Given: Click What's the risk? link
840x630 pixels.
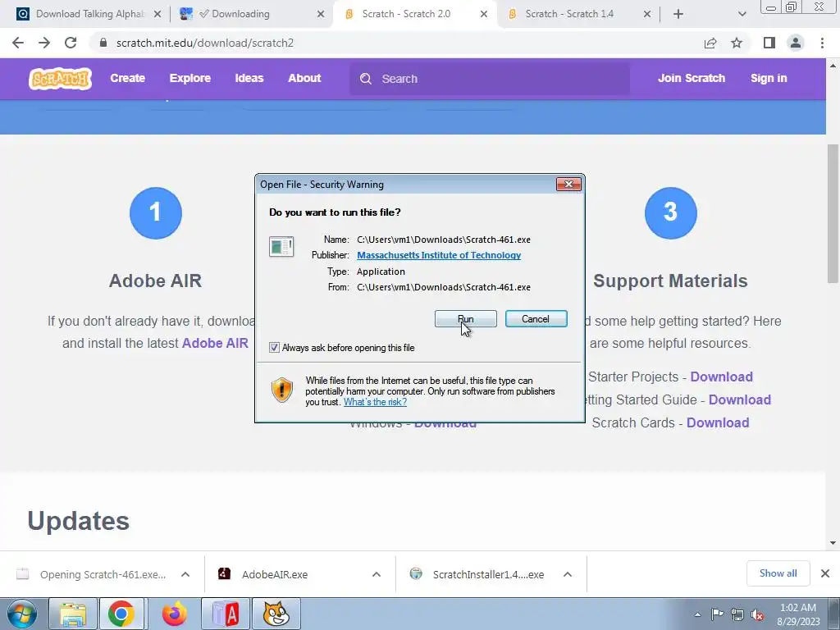Looking at the screenshot, I should [x=375, y=402].
